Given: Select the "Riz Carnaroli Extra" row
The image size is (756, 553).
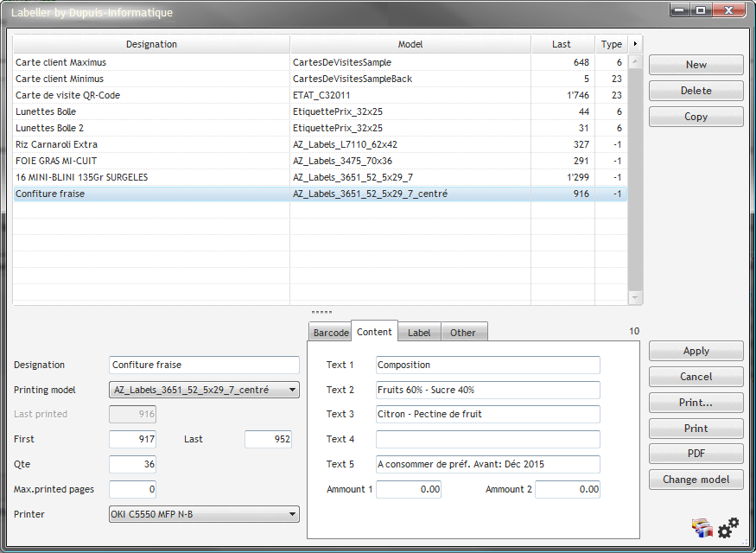Looking at the screenshot, I should tap(321, 144).
